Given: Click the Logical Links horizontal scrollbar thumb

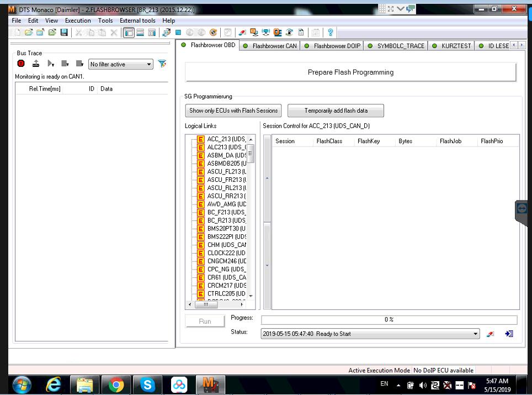Looking at the screenshot, I should point(206,304).
